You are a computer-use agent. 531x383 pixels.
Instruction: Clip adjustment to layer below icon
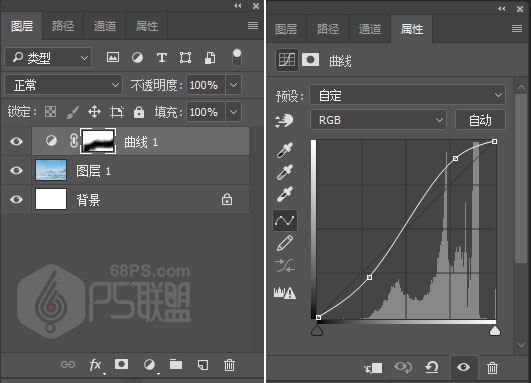373,368
